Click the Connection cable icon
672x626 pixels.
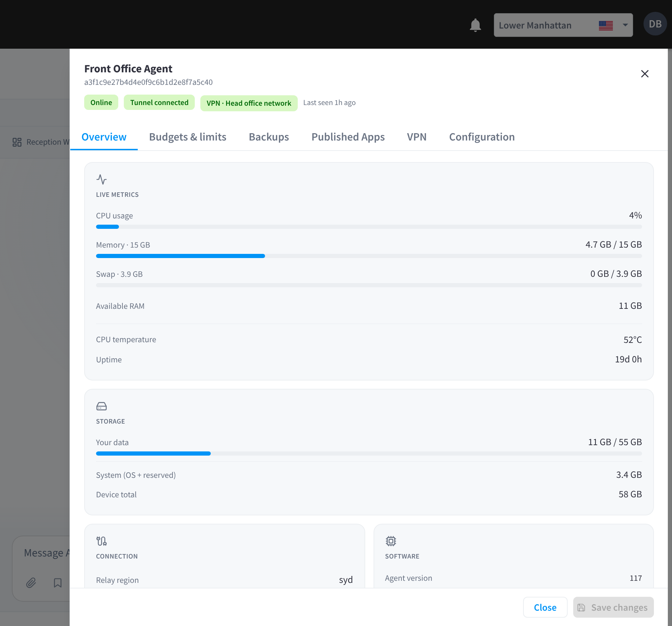pos(102,541)
